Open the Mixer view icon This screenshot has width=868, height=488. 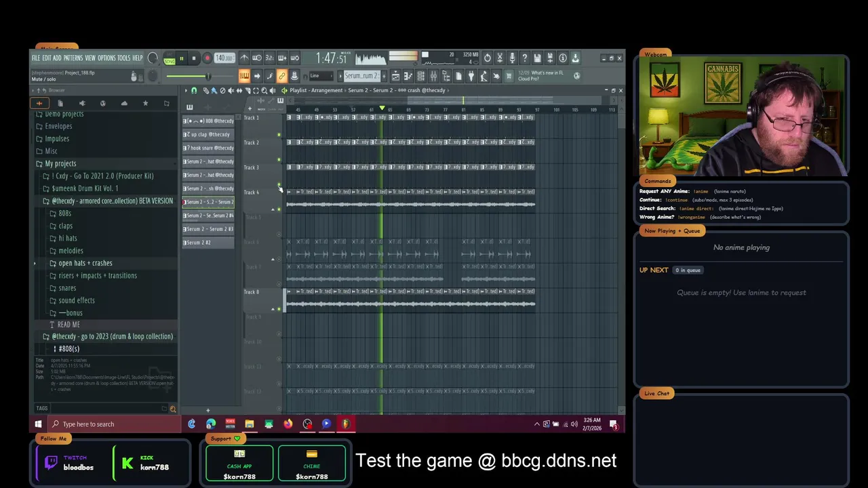pyautogui.click(x=434, y=76)
